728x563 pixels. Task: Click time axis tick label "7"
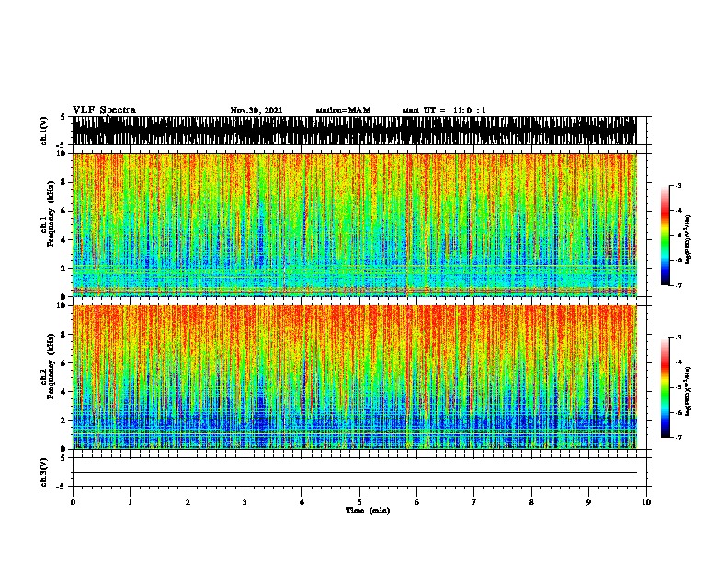(x=474, y=501)
